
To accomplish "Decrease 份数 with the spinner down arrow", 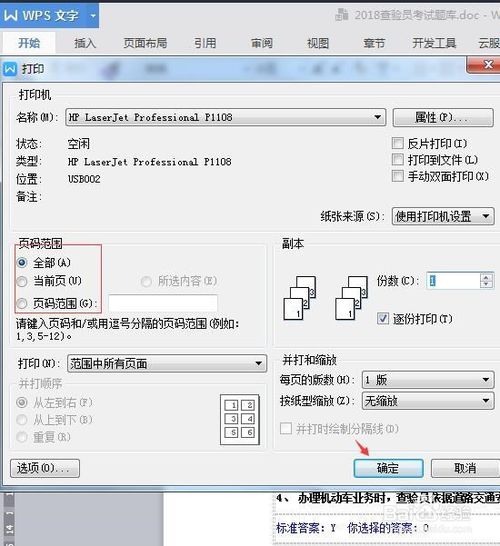I will point(486,284).
